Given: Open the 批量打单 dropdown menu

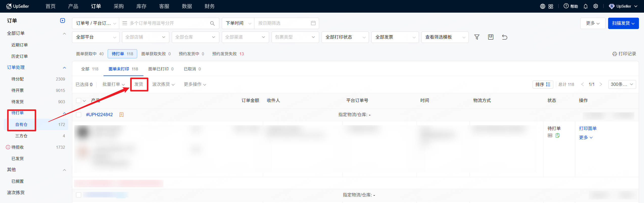Looking at the screenshot, I should tap(113, 84).
